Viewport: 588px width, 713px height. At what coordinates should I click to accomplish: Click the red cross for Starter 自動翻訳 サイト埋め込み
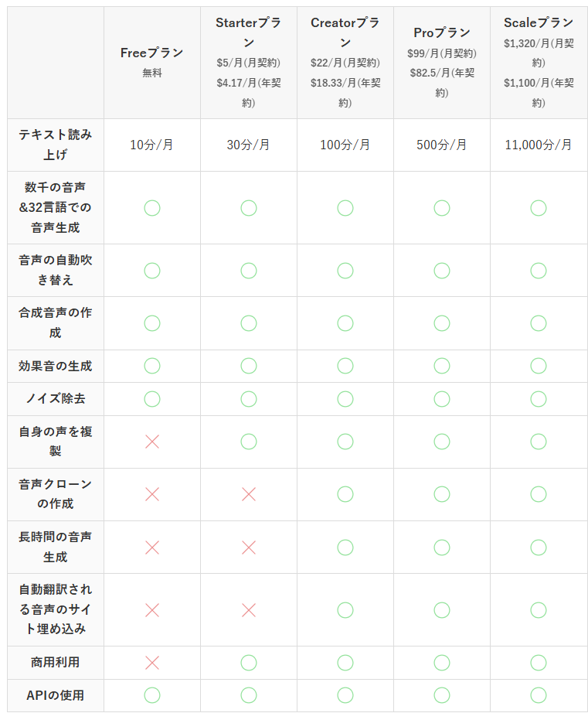point(249,610)
